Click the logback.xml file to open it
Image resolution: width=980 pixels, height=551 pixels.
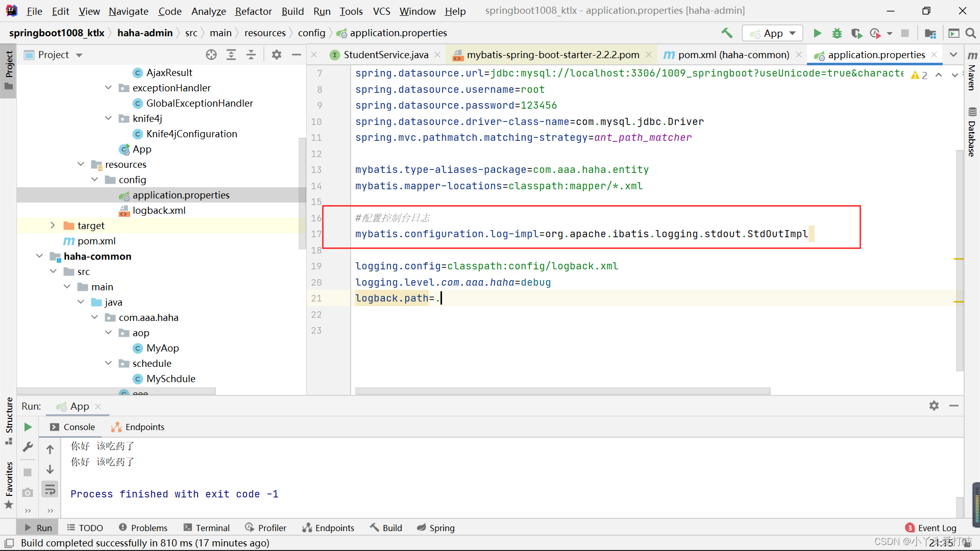pos(160,210)
